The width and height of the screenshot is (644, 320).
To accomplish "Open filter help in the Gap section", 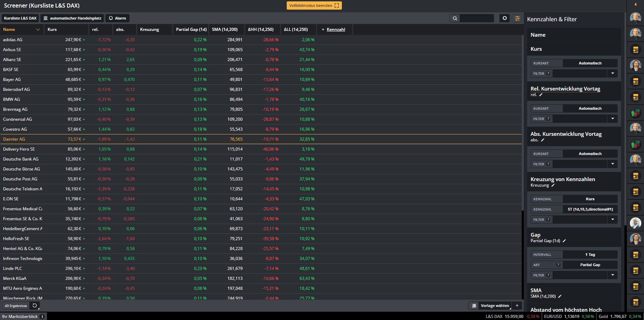I will tap(548, 275).
